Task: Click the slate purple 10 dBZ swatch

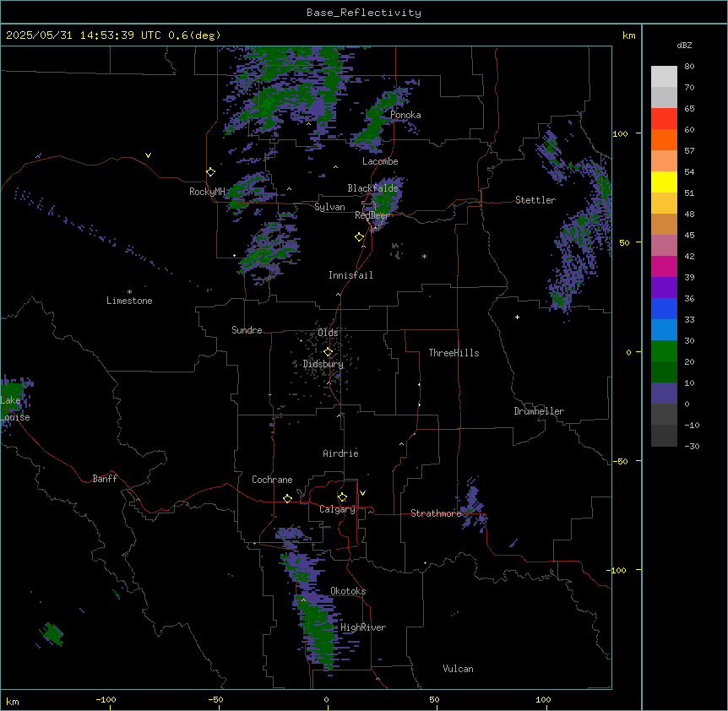Action: [x=664, y=393]
